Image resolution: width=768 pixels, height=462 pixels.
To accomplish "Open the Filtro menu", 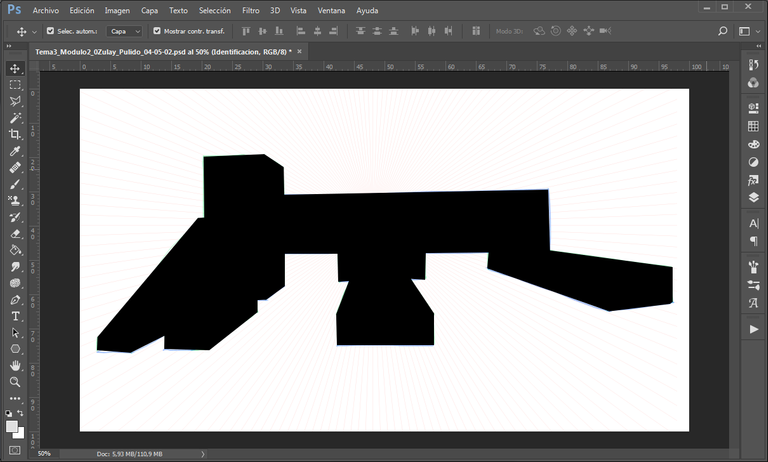I will [251, 10].
